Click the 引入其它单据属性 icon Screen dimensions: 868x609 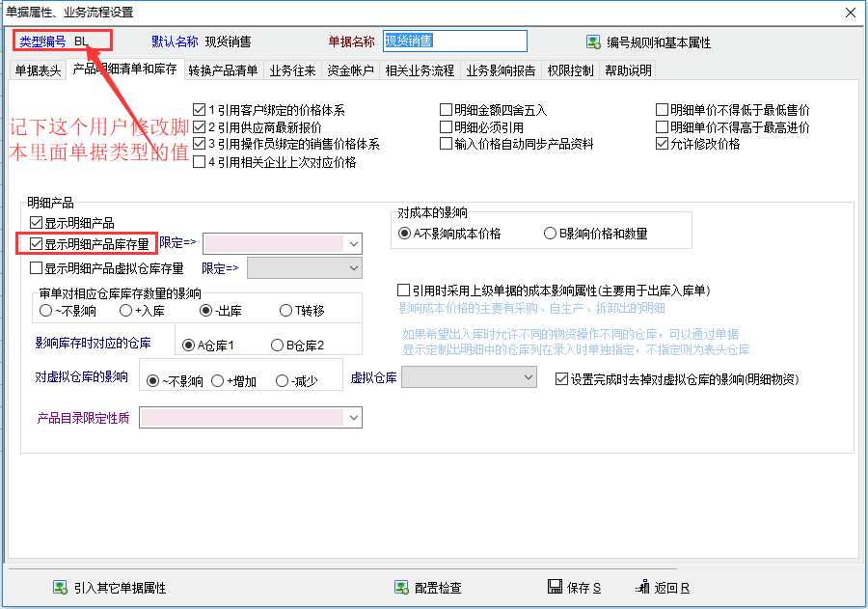click(60, 588)
